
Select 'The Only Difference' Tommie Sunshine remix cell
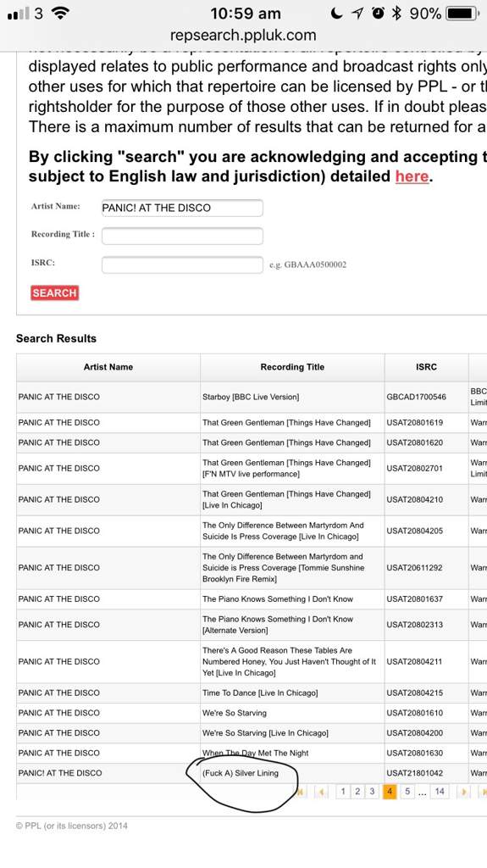pos(292,568)
